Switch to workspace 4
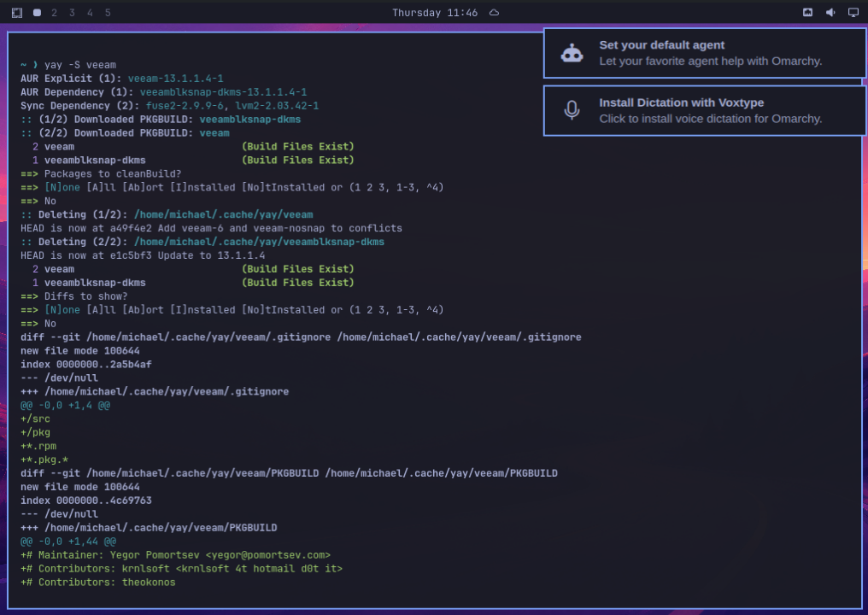This screenshot has width=868, height=615. [90, 13]
